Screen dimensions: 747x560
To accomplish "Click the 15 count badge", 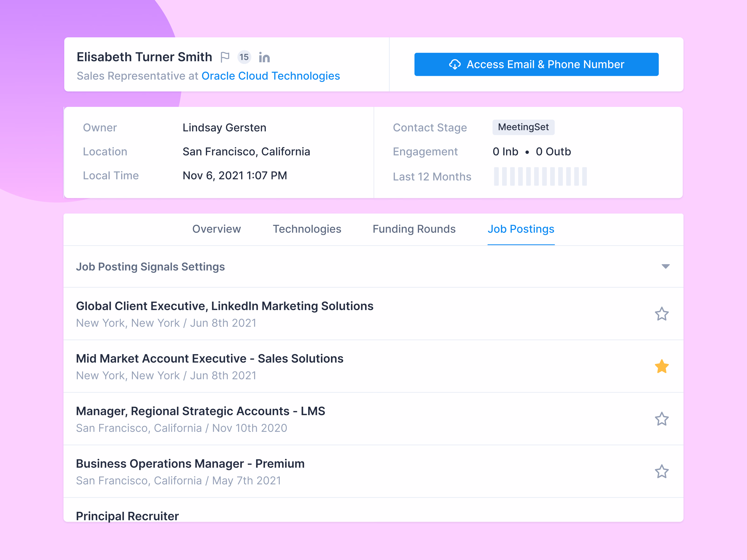I will point(244,57).
